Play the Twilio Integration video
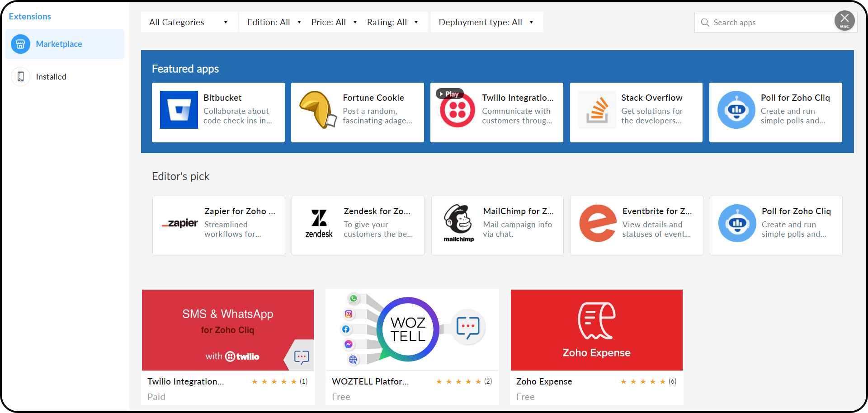868x413 pixels. pos(449,94)
